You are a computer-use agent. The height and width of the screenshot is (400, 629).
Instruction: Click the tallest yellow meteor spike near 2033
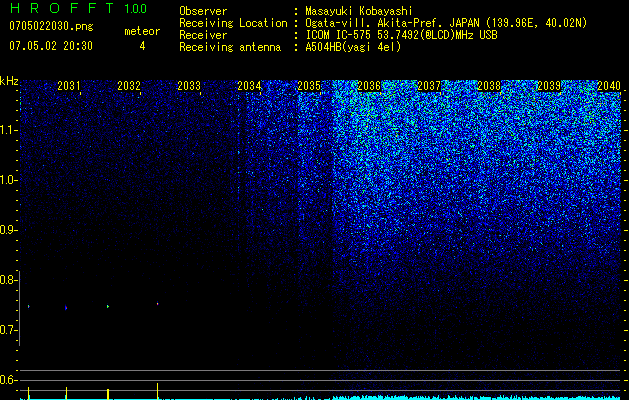tap(157, 391)
